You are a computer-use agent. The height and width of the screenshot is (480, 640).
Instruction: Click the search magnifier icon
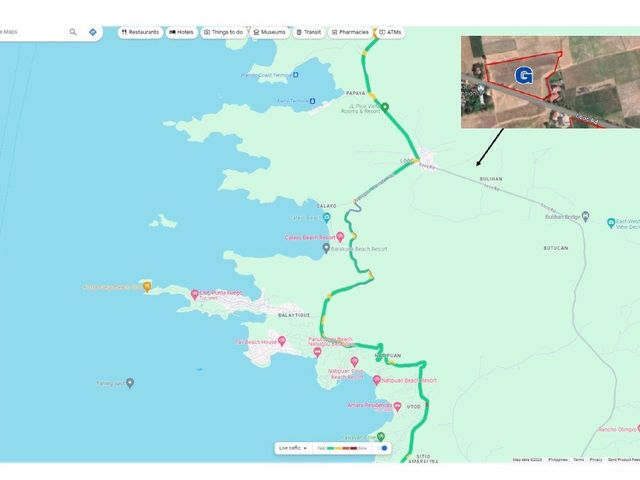tap(73, 32)
